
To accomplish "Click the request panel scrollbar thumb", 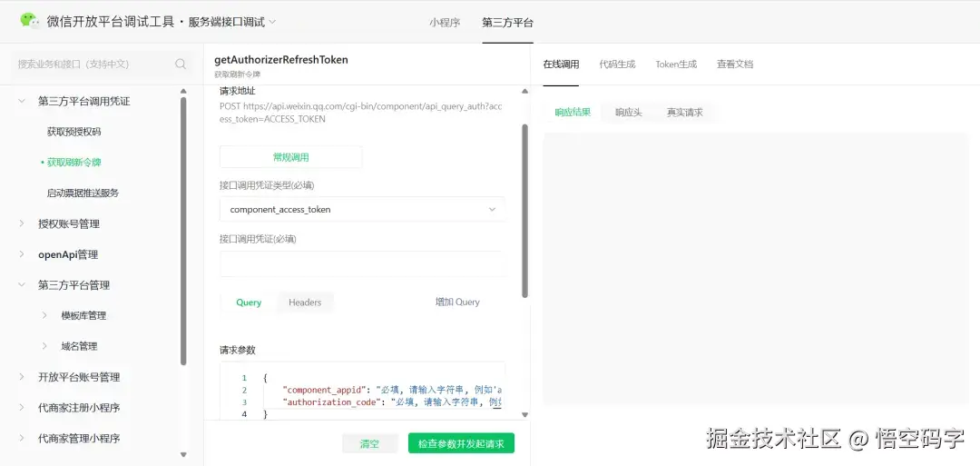I will pyautogui.click(x=525, y=210).
